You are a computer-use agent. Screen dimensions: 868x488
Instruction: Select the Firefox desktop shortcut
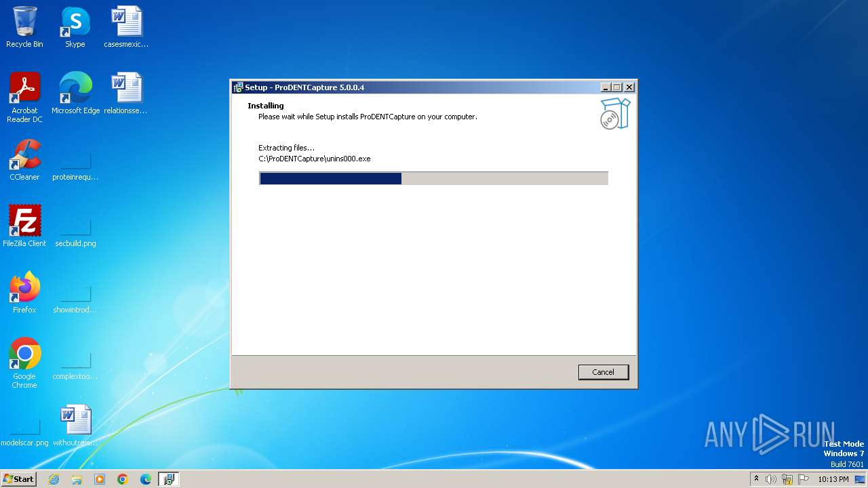tap(24, 293)
